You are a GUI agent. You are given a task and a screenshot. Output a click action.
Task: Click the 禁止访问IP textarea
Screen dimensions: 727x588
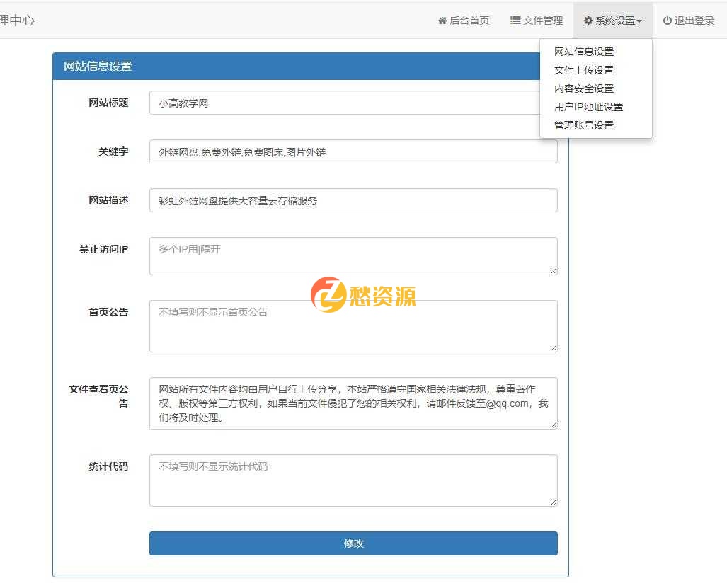353,255
